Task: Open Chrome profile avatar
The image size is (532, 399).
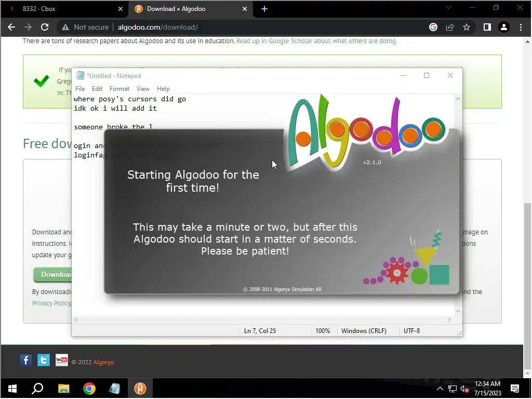Action: [504, 27]
